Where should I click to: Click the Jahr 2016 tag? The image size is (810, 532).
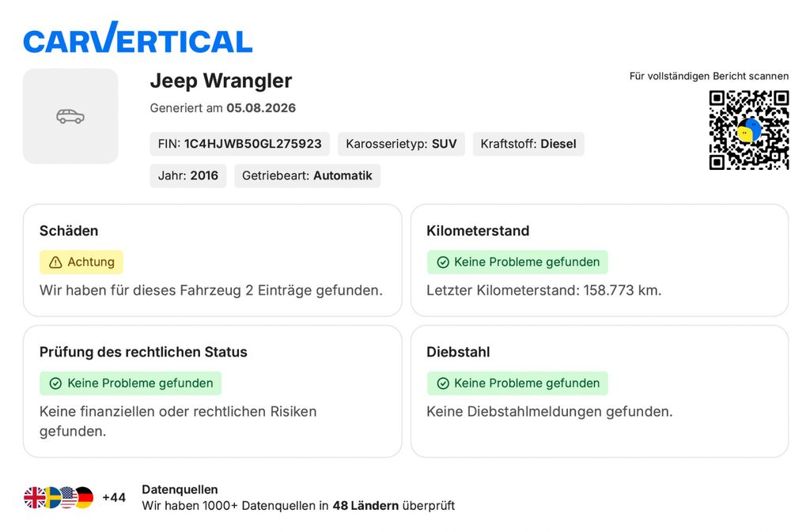click(188, 176)
